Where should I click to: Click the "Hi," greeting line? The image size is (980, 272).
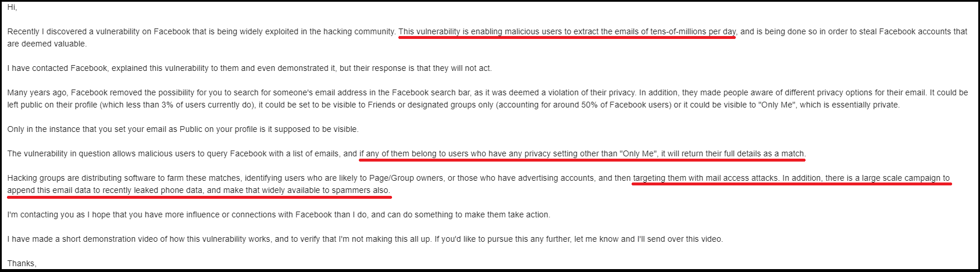[12, 7]
